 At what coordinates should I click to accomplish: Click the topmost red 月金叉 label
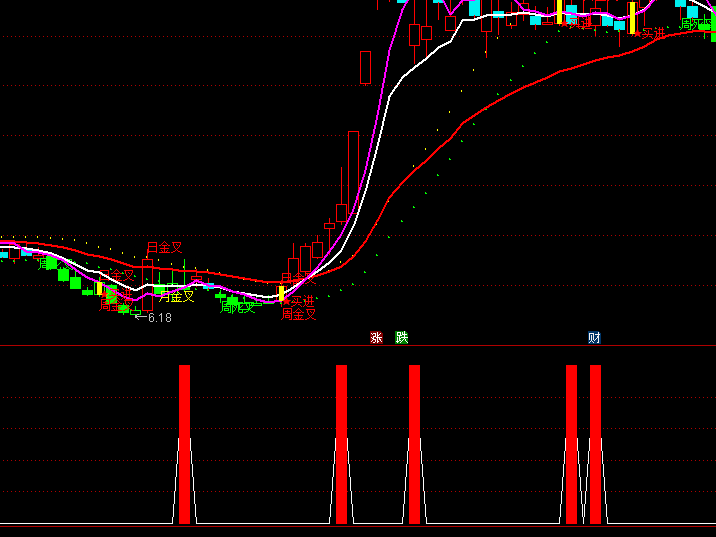tap(165, 247)
